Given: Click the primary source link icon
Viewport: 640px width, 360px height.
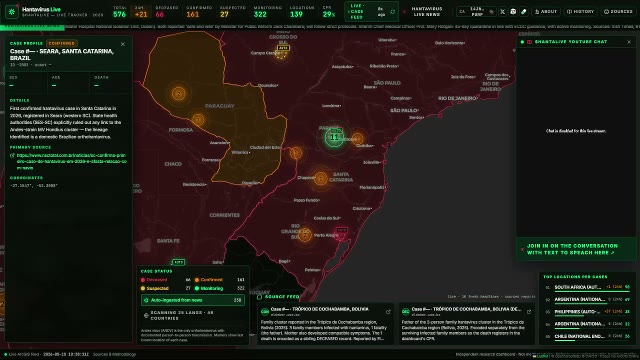Looking at the screenshot, I should (12, 156).
